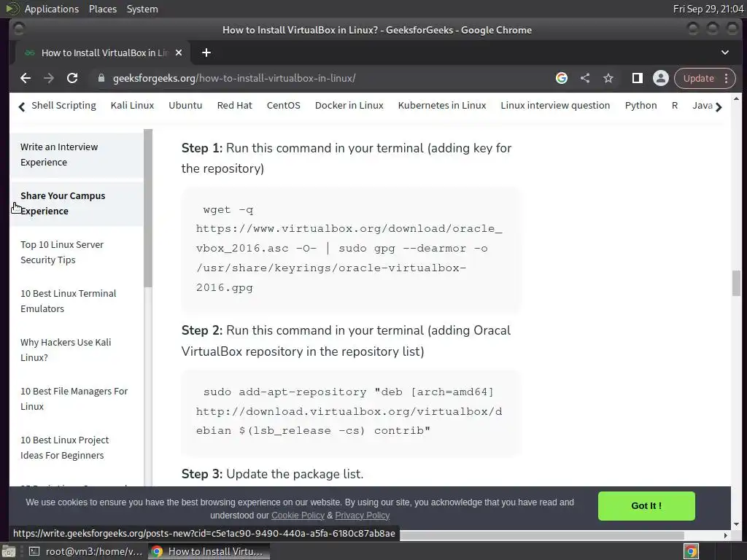This screenshot has height=560, width=747.
Task: Click the horizontal scrollbar at page bottom
Action: coord(542,535)
